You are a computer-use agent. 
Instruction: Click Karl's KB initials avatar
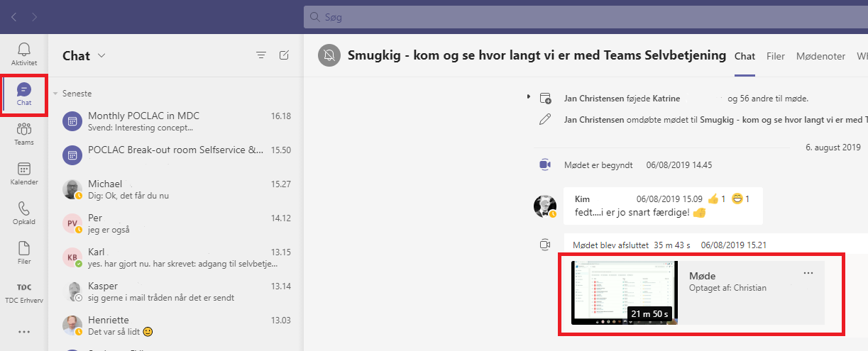(x=73, y=257)
